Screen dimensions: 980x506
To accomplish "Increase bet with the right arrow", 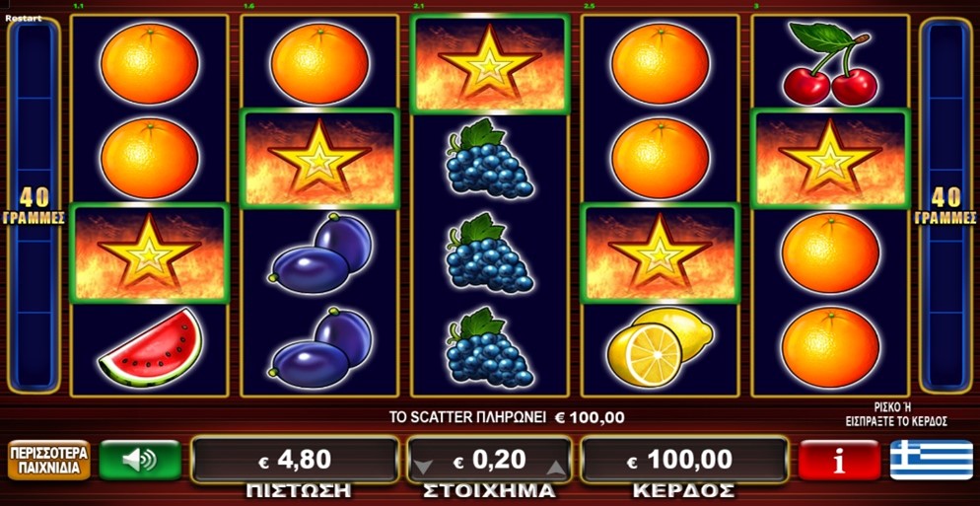I will click(x=556, y=468).
